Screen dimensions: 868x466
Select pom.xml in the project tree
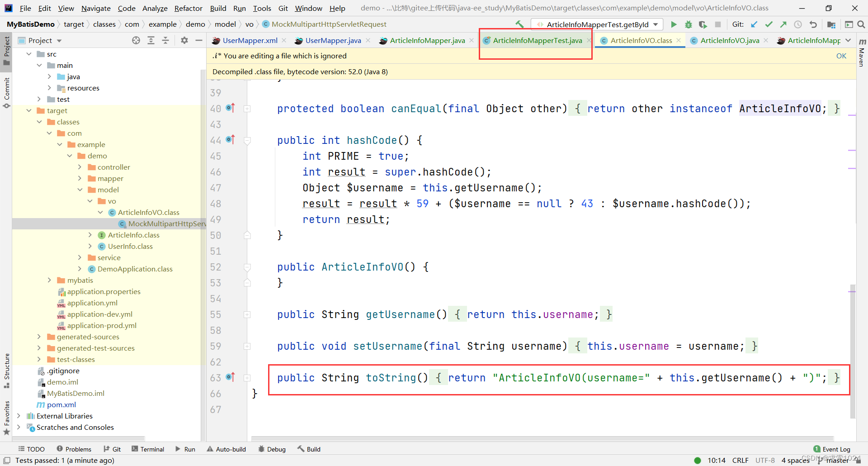click(x=61, y=404)
